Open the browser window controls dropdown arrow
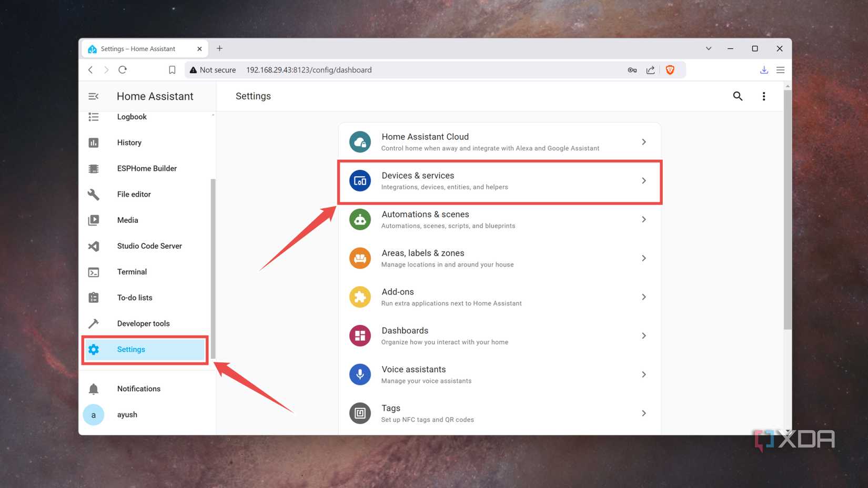Viewport: 868px width, 488px height. click(x=708, y=48)
